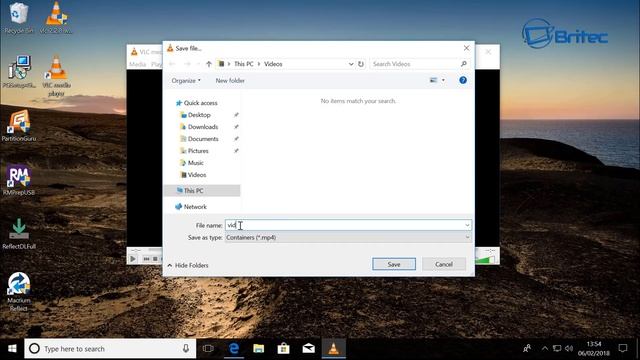The image size is (640, 360).
Task: Click the Cortana microphone icon
Action: click(x=186, y=349)
